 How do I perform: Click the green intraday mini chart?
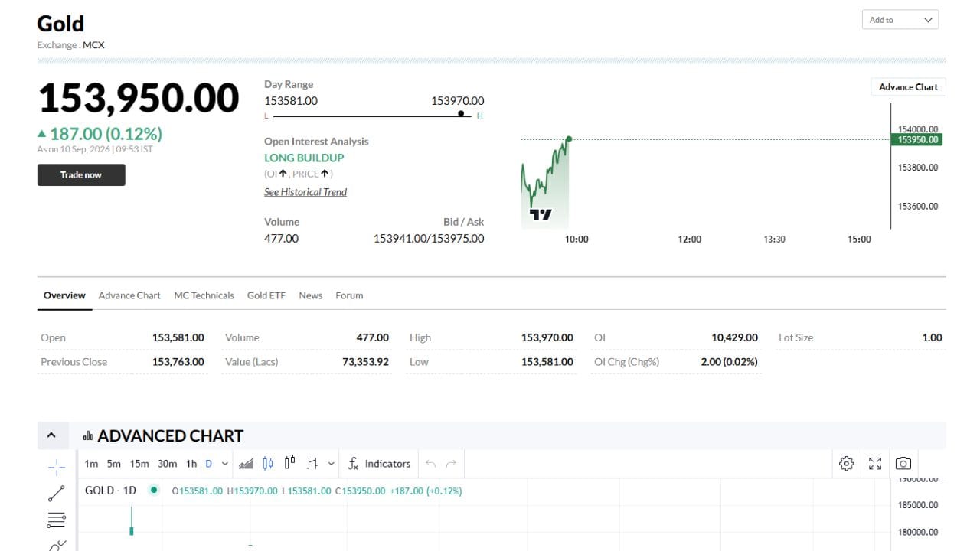coord(545,184)
